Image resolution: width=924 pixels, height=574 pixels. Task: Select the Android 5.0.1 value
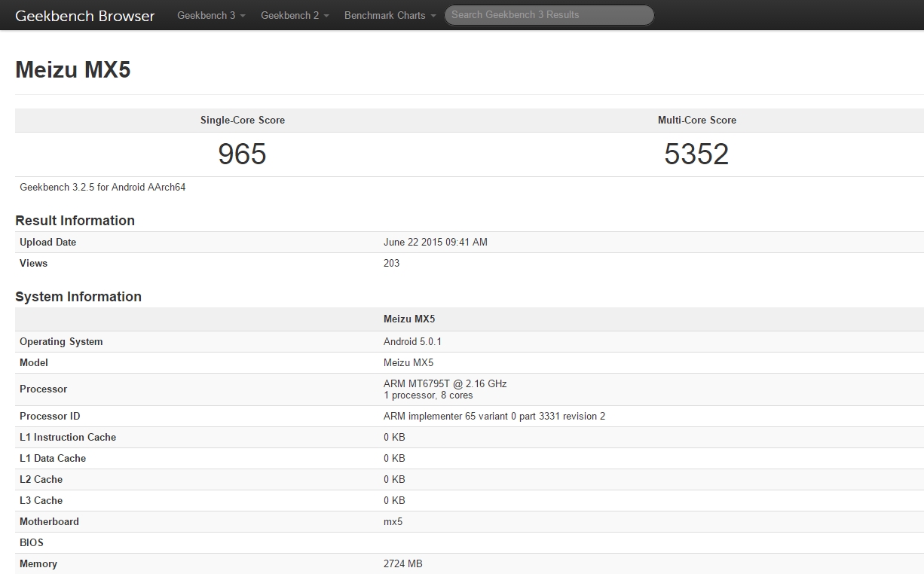click(413, 341)
